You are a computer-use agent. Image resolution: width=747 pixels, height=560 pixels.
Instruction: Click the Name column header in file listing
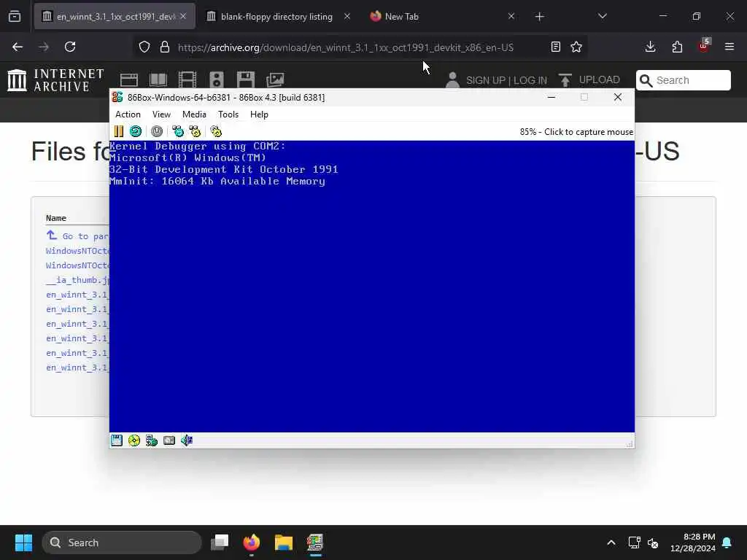pyautogui.click(x=55, y=217)
